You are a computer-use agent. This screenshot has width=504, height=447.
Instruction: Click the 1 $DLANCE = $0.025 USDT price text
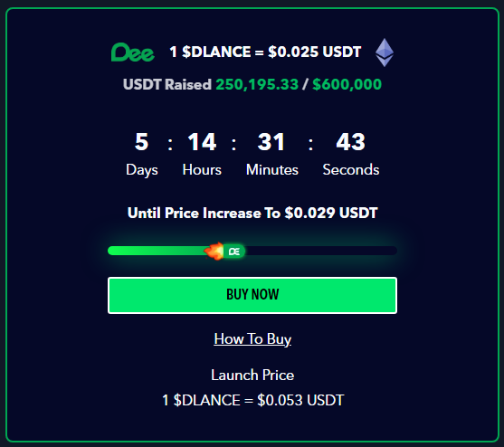pyautogui.click(x=265, y=52)
